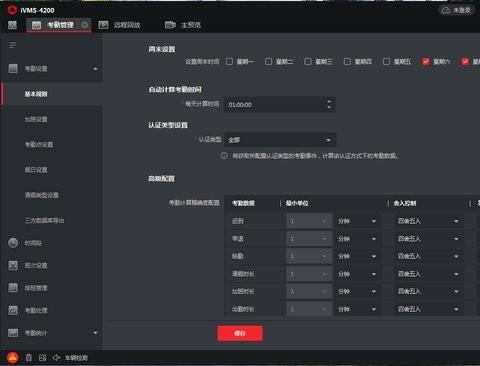Image resolution: width=480 pixels, height=366 pixels.
Task: Open the 分钟 unit dropdown for 缺勤
Action: click(357, 256)
